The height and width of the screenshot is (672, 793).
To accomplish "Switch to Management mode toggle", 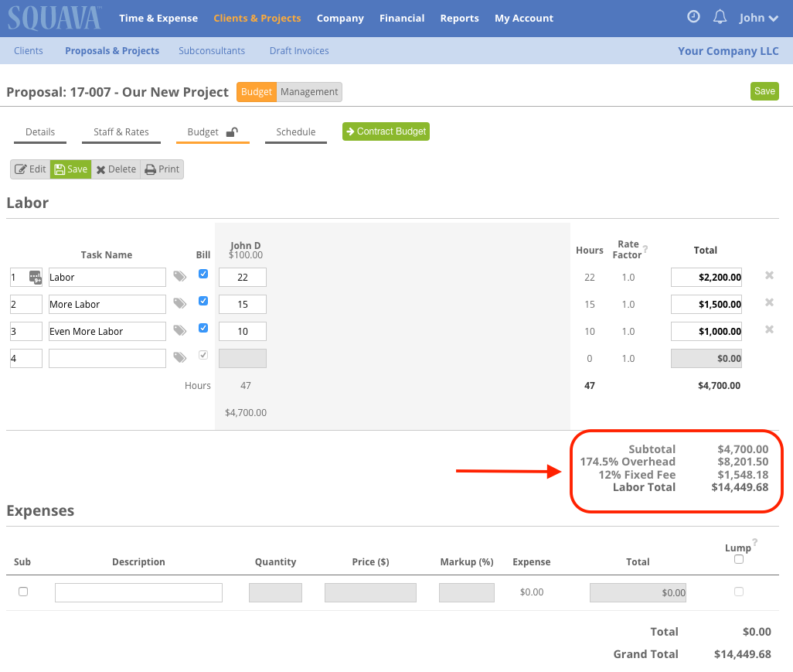I will (309, 91).
